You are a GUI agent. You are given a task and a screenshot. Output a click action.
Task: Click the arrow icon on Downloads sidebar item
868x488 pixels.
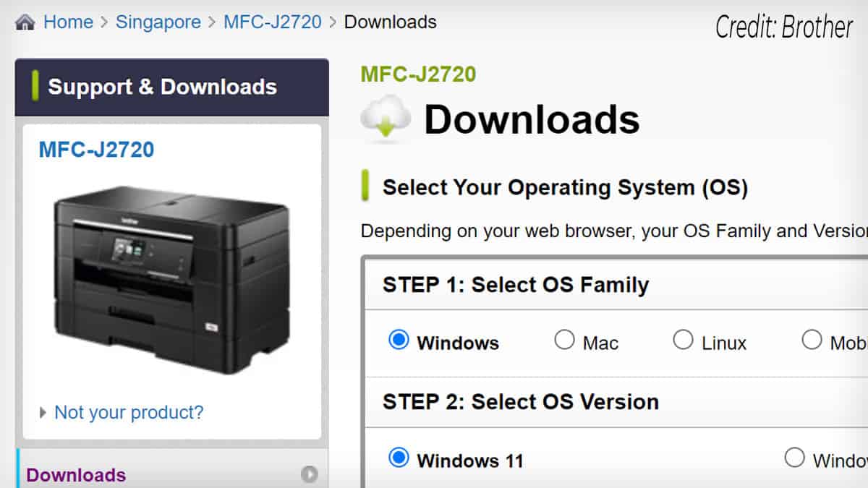pyautogui.click(x=310, y=475)
